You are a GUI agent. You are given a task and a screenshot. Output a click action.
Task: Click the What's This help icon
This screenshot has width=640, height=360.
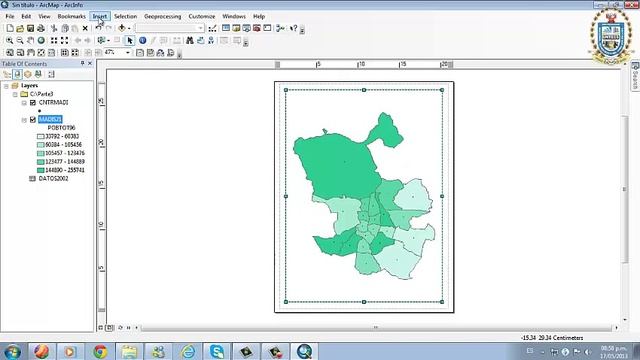(x=293, y=28)
